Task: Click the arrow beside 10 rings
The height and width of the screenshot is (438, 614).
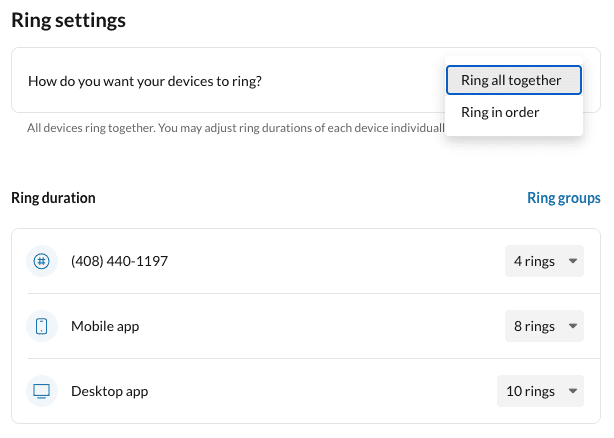Action: (x=573, y=391)
